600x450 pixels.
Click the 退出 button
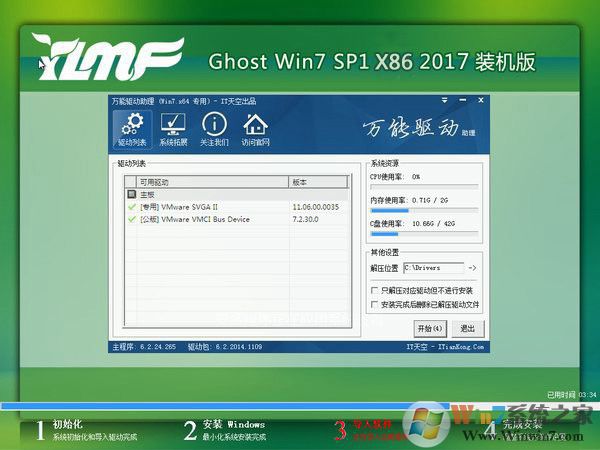(x=468, y=329)
